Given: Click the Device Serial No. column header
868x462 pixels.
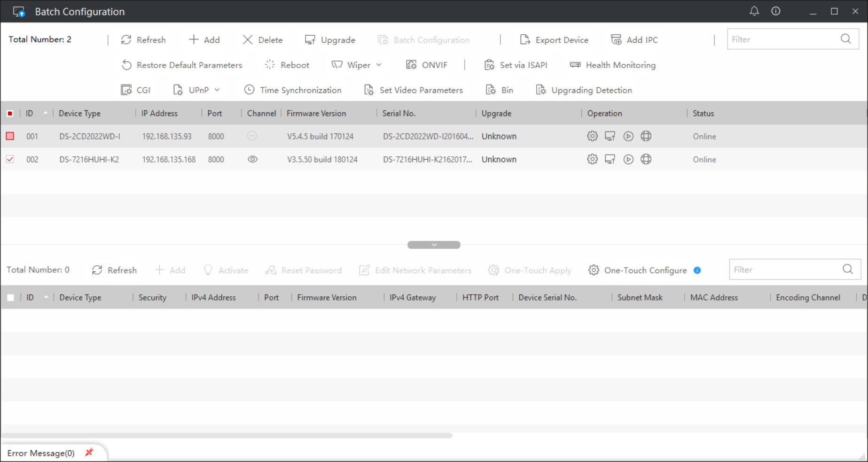Looking at the screenshot, I should pyautogui.click(x=547, y=297).
